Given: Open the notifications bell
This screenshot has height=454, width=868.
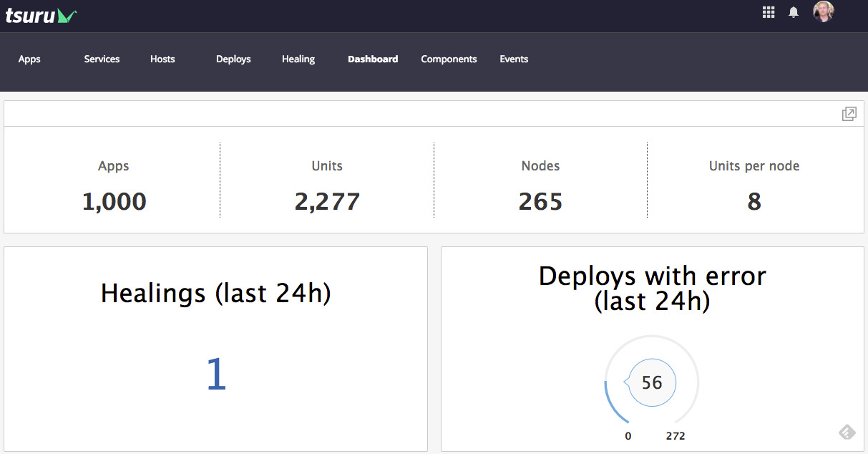Looking at the screenshot, I should [x=794, y=12].
